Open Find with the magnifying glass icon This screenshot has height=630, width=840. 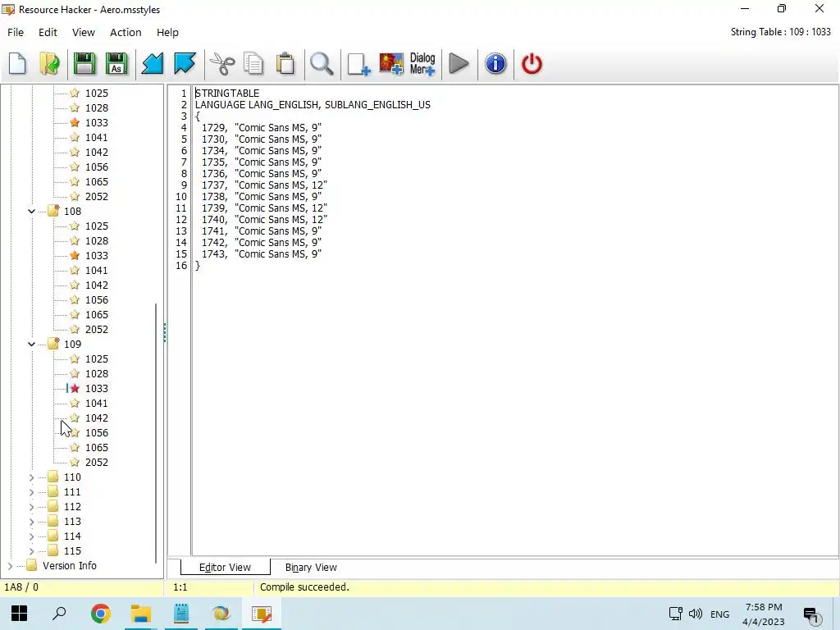(x=322, y=64)
